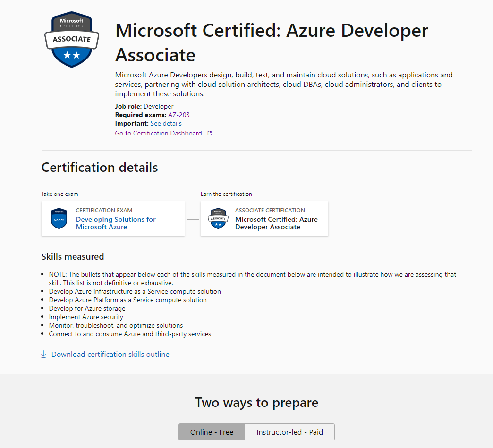493x448 pixels.
Task: Click bullet Develop for Azure storage
Action: pos(87,308)
